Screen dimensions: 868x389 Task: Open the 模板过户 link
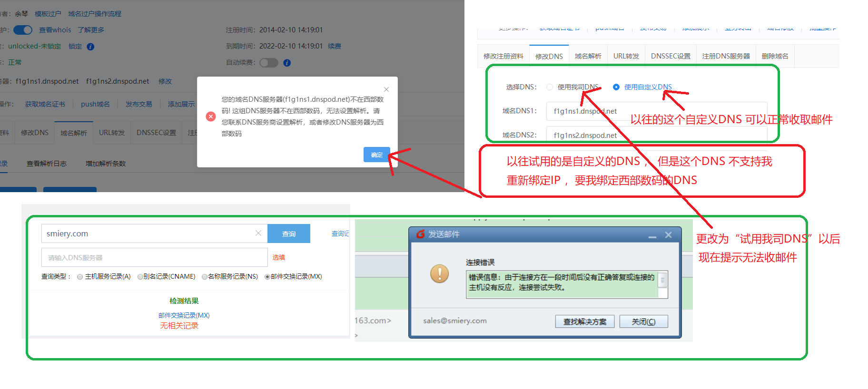coord(48,14)
